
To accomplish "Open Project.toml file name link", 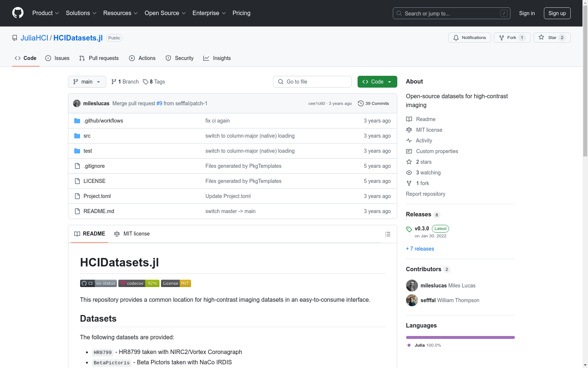I will pyautogui.click(x=97, y=196).
